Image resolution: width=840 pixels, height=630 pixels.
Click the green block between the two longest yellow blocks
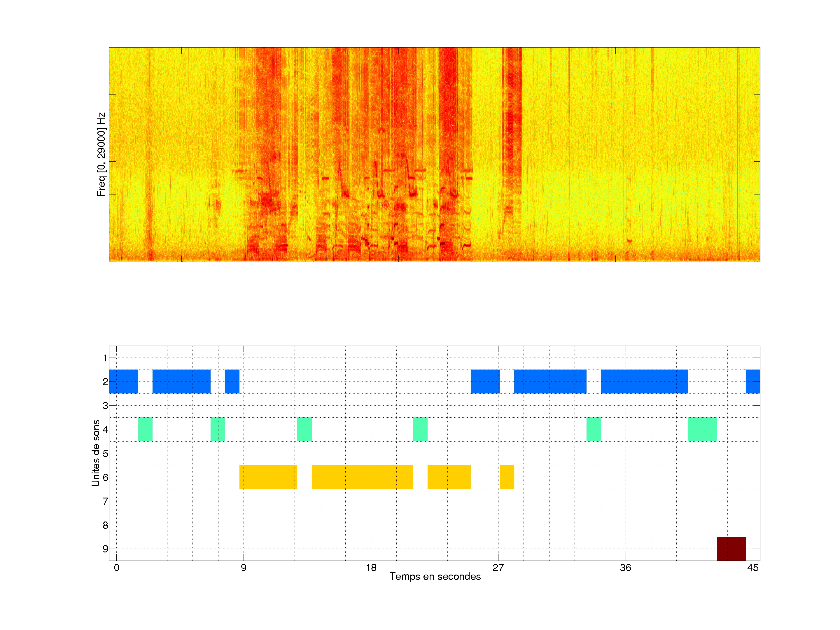tap(304, 429)
